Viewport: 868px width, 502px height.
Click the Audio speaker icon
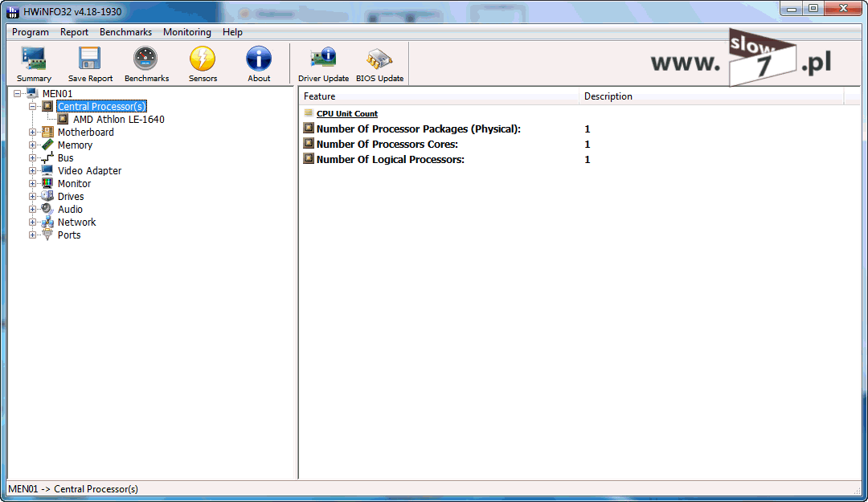click(x=47, y=209)
